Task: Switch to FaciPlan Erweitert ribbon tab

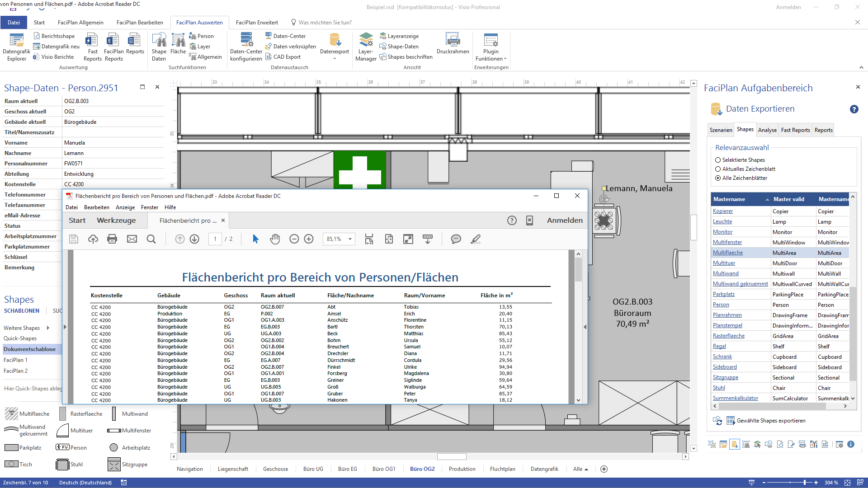Action: click(257, 23)
